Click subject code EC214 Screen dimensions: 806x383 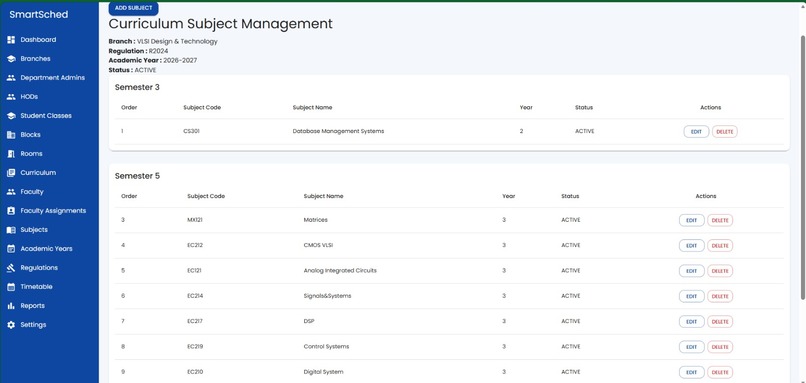click(x=195, y=296)
